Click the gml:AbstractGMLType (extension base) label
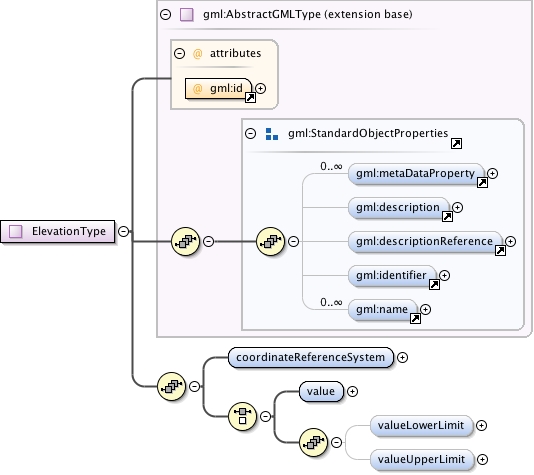Screen dimensions: 534x475 [308, 15]
